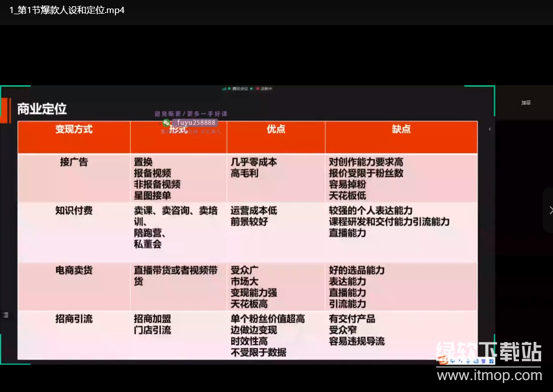Click the text 直播带货或者视频带货
The image size is (553, 392).
[175, 276]
